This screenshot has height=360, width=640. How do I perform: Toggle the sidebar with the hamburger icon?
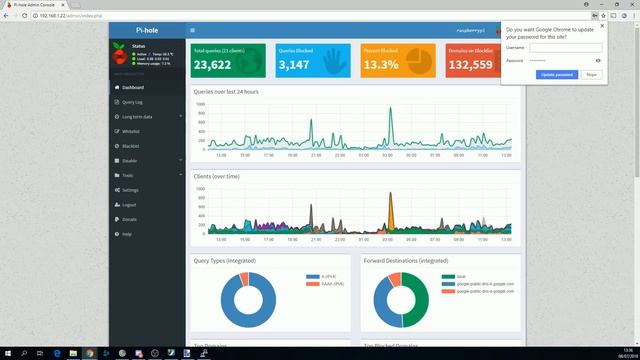pos(192,30)
